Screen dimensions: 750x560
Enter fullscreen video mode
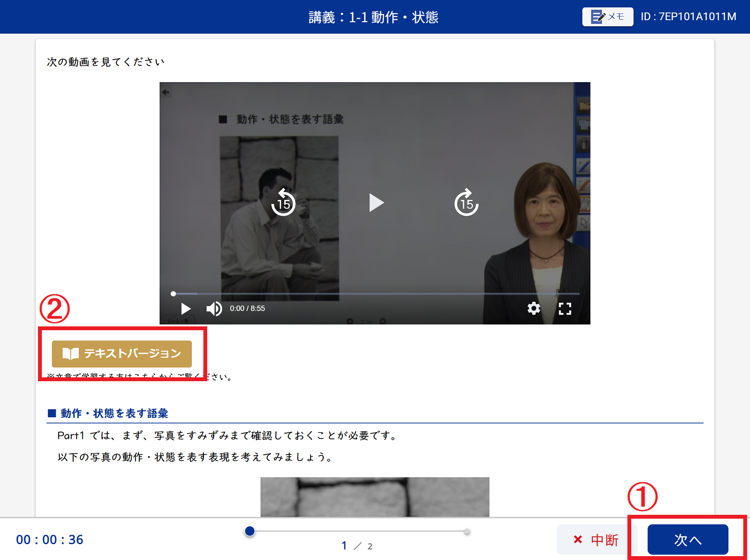565,309
